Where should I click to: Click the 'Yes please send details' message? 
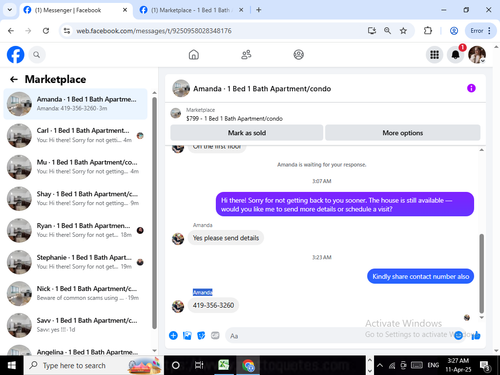pos(226,238)
